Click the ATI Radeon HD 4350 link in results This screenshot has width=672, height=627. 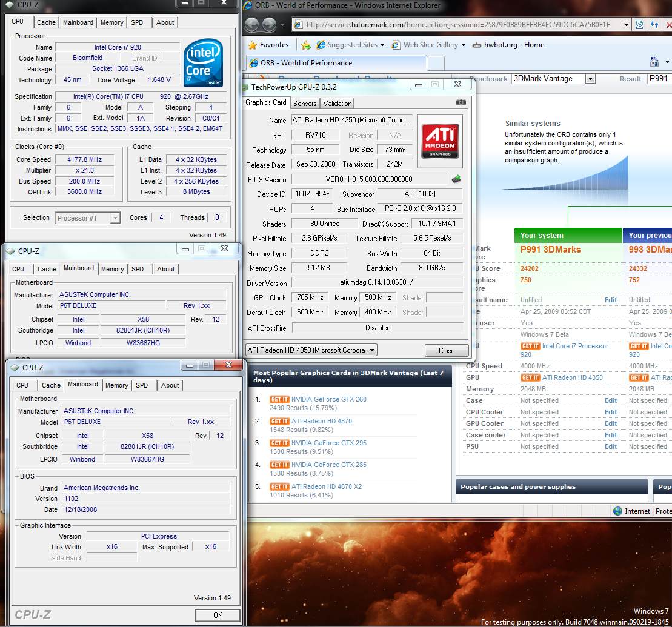[572, 377]
